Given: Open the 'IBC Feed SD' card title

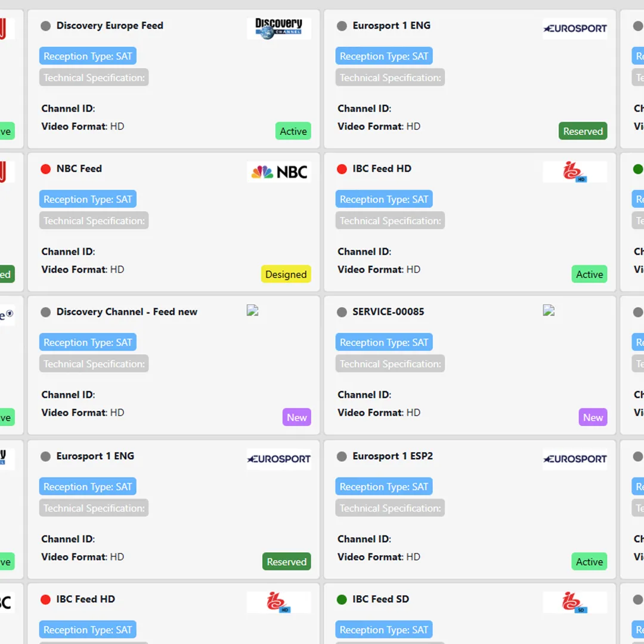Looking at the screenshot, I should tap(380, 599).
